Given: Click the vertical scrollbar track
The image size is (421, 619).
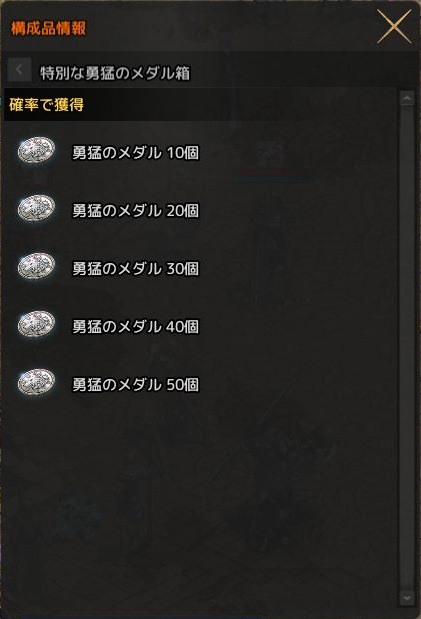Looking at the screenshot, I should (x=407, y=347).
